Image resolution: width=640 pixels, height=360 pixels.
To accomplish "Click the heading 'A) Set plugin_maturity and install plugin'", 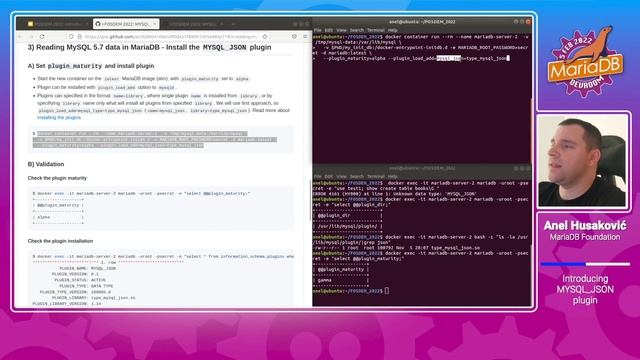I will 91,66.
